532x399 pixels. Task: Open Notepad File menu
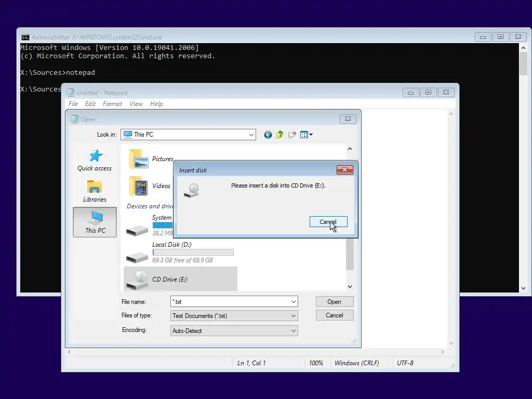point(73,104)
